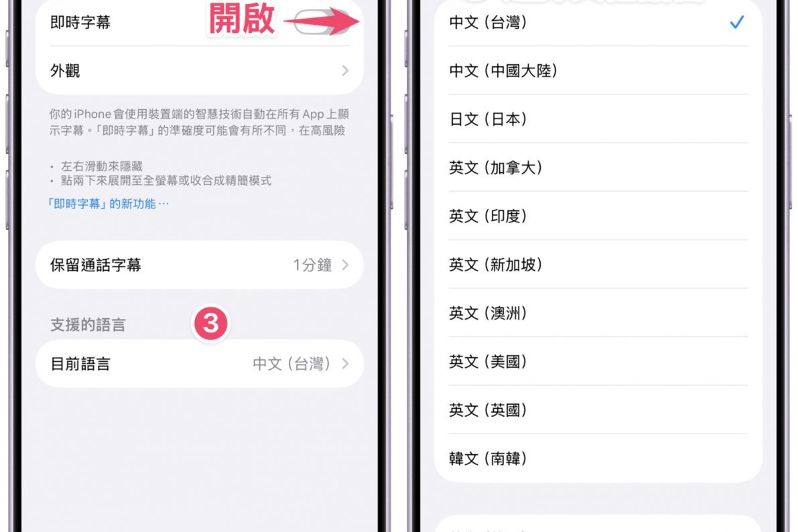Click the red number 3 step badge

[x=210, y=324]
